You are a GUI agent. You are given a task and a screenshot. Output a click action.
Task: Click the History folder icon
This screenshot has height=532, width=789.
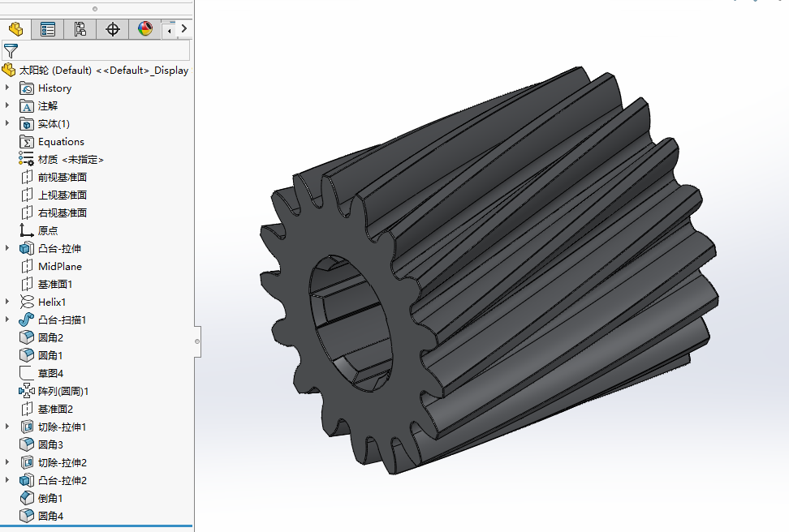(x=27, y=88)
